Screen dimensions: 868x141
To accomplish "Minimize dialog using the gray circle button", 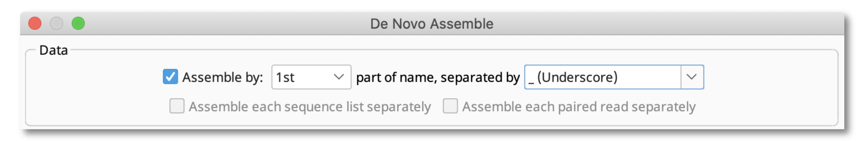I will (x=57, y=23).
